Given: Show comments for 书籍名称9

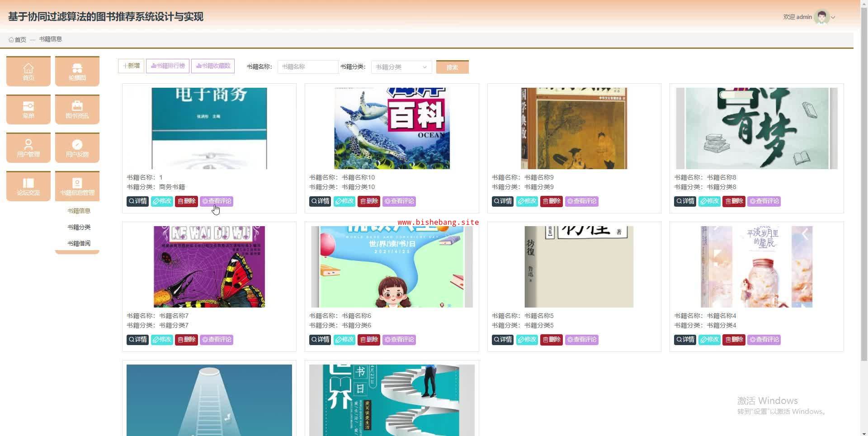Looking at the screenshot, I should [x=582, y=201].
